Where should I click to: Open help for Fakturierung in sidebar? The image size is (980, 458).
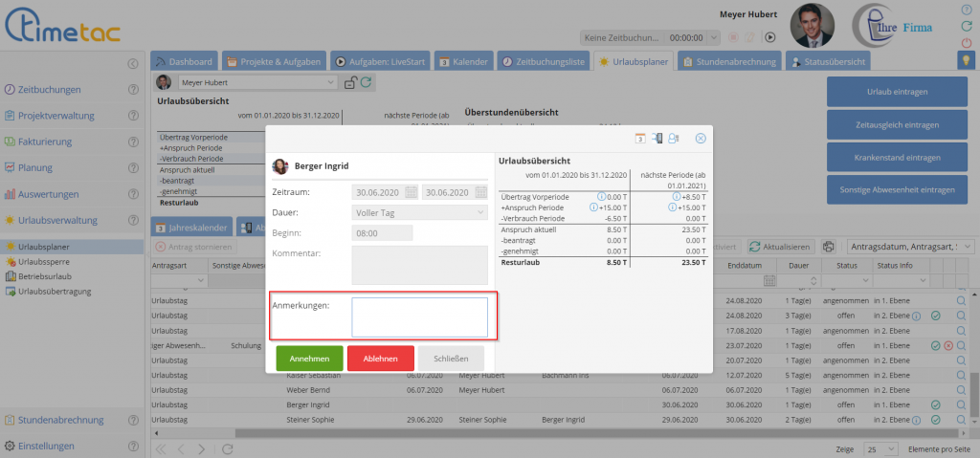click(134, 142)
